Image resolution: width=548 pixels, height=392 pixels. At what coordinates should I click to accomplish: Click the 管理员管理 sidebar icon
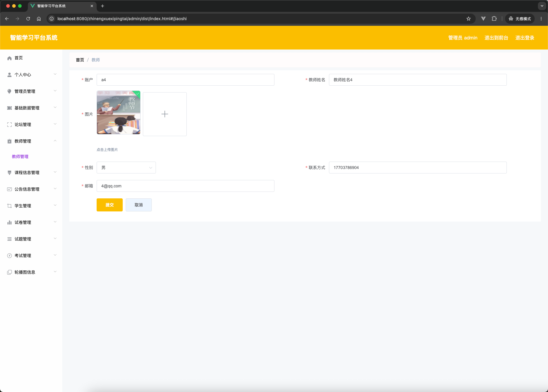[9, 91]
